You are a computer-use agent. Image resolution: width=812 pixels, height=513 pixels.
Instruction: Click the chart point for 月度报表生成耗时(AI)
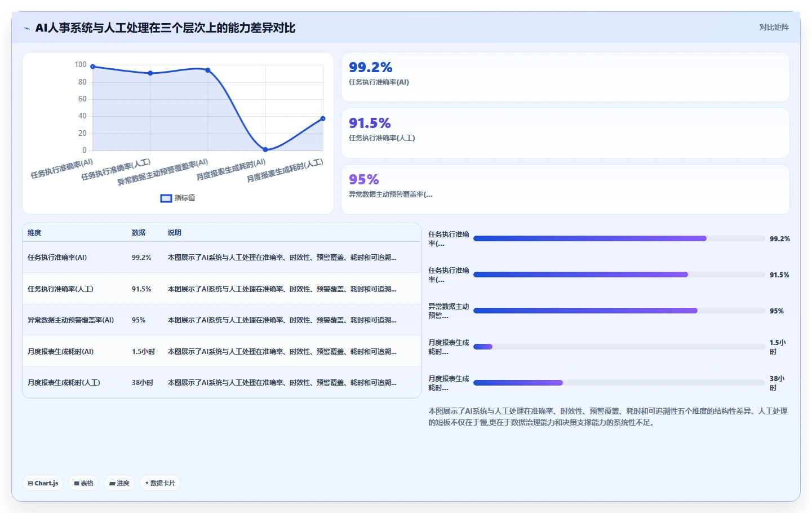[x=265, y=149]
